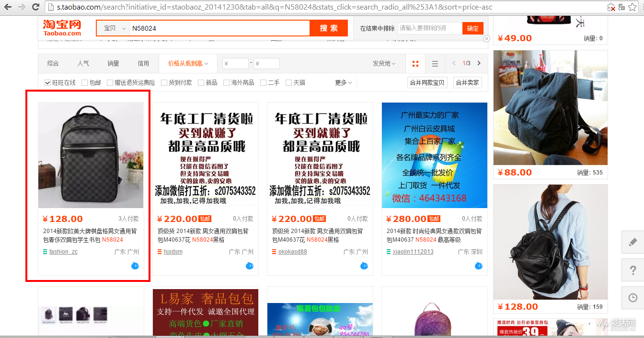Image resolution: width=644 pixels, height=338 pixels.
Task: Expand the 宝贝 search type dropdown
Action: (113, 28)
